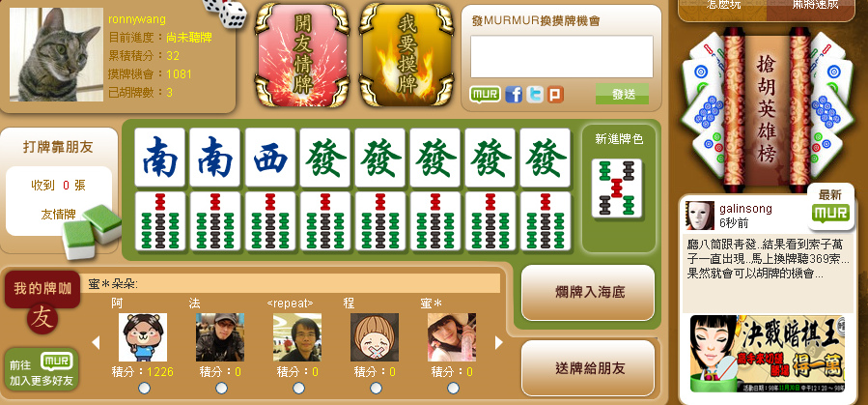Click the green 發送 send button
The width and height of the screenshot is (868, 405).
622,94
